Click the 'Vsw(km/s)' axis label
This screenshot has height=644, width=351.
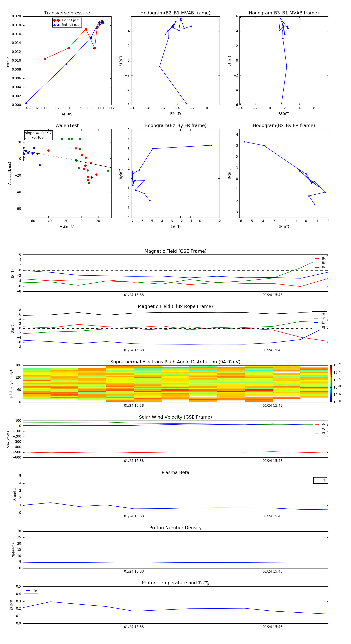pos(8,439)
